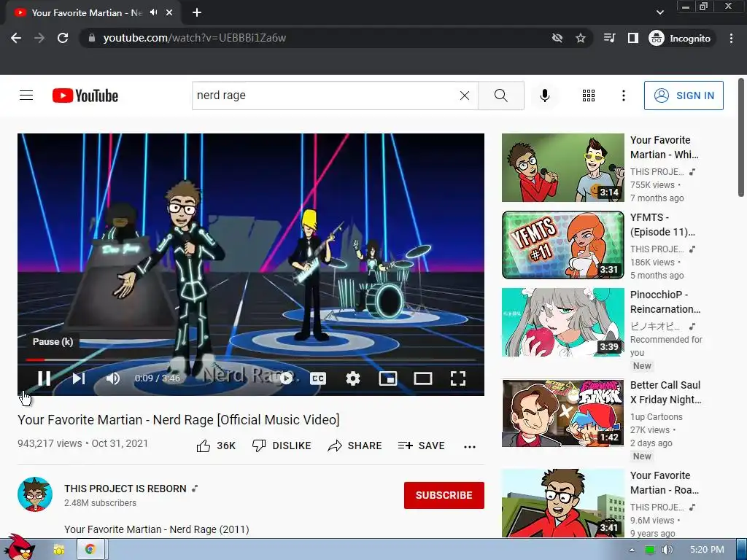The image size is (747, 560).
Task: Share the video using SHARE
Action: (355, 446)
